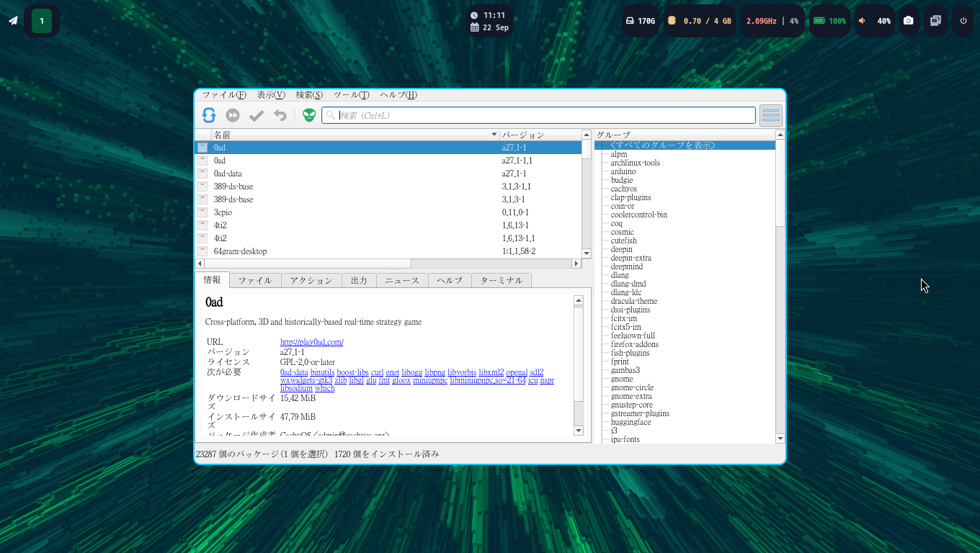Click the sync database refresh icon
980x553 pixels.
pos(209,115)
